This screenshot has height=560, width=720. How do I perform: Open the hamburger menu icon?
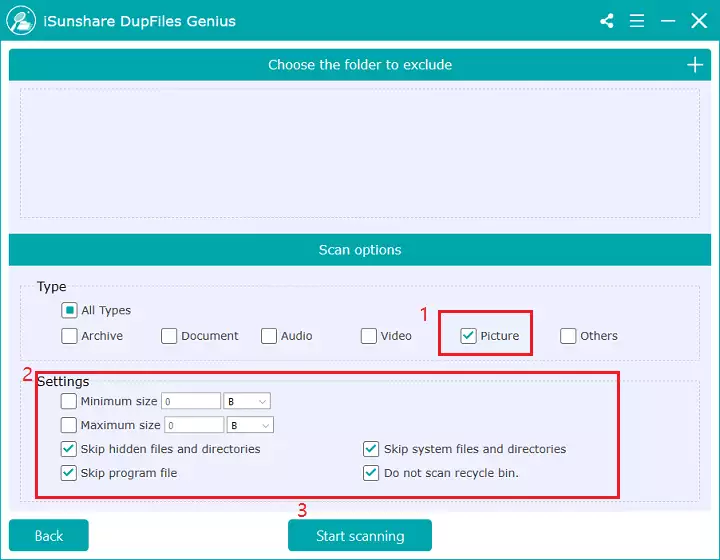point(636,21)
